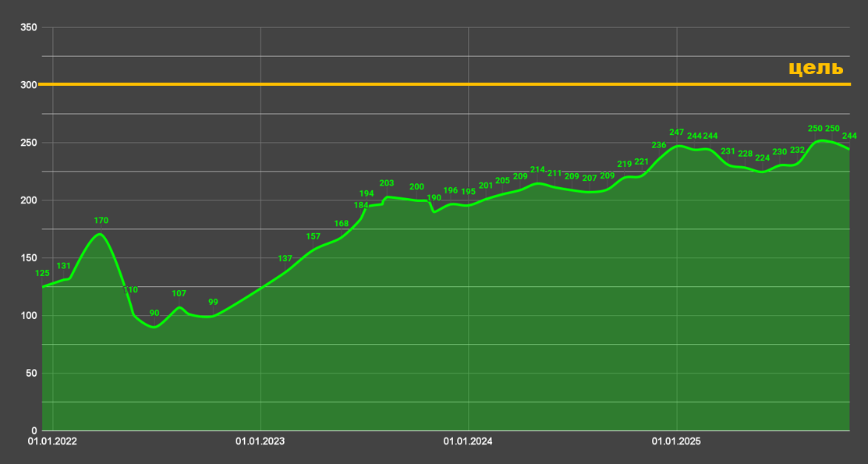This screenshot has width=868, height=464.
Task: Click the yellow horizontal goal line at 300
Action: pos(444,84)
